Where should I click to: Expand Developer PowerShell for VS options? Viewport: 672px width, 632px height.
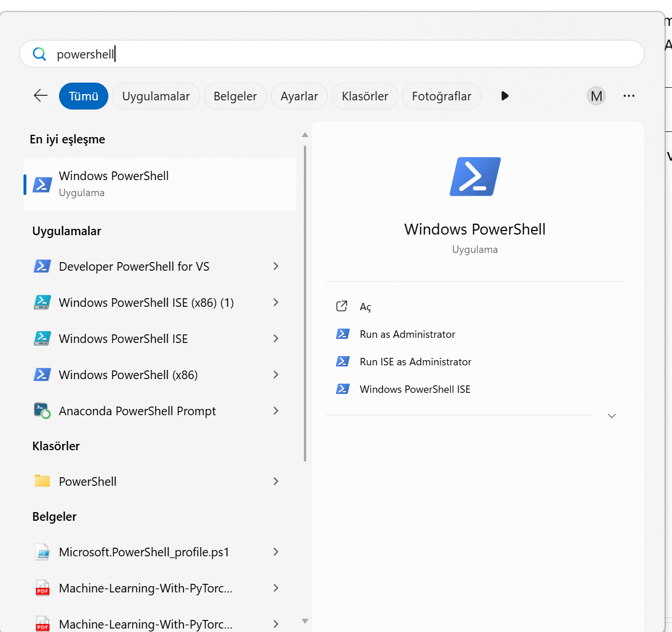pos(276,266)
